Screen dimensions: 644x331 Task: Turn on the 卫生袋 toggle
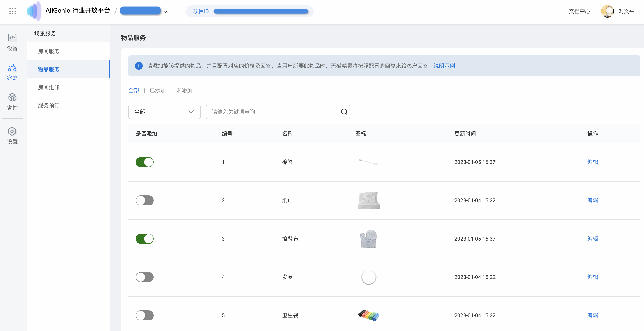144,315
